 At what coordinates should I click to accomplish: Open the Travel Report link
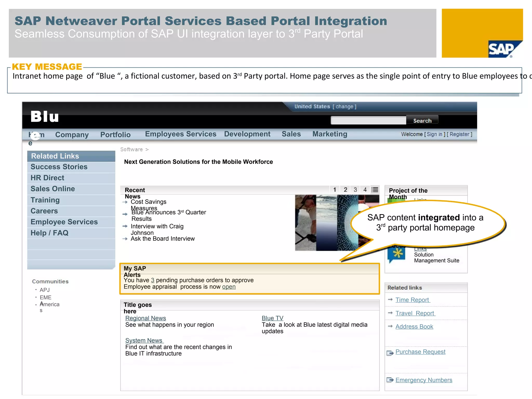point(415,313)
